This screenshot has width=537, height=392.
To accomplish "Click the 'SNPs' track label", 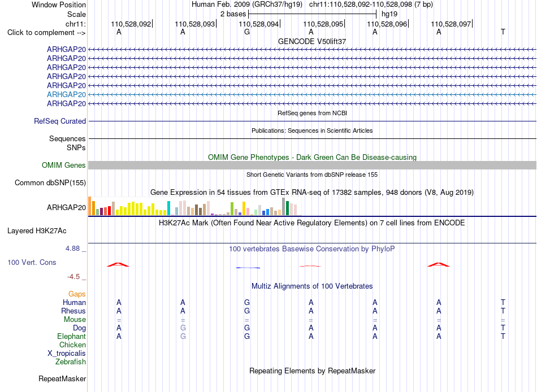I will pos(76,147).
